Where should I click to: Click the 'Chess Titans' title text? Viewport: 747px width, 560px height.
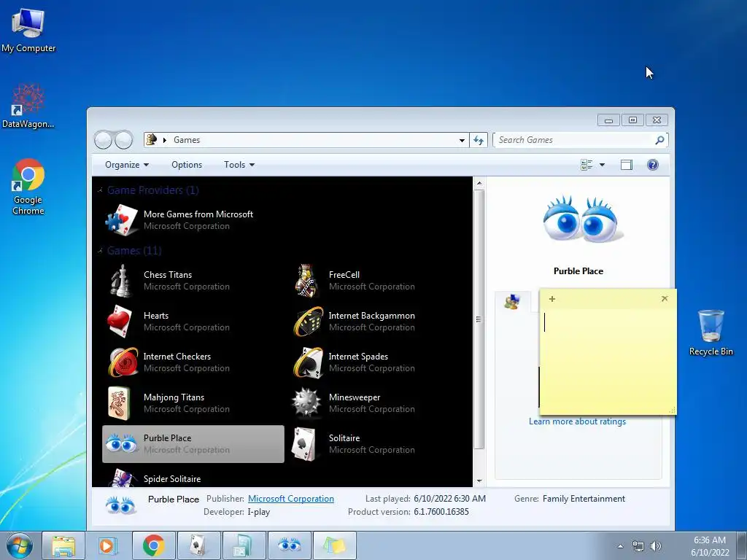pyautogui.click(x=168, y=275)
